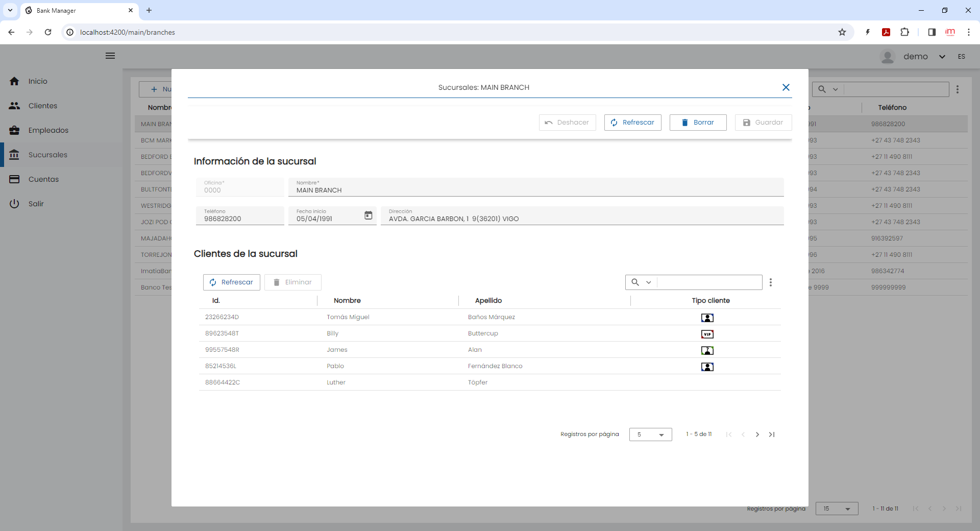Screen dimensions: 980x531
Task: Click the search magnifier in the clients table
Action: pyautogui.click(x=635, y=282)
